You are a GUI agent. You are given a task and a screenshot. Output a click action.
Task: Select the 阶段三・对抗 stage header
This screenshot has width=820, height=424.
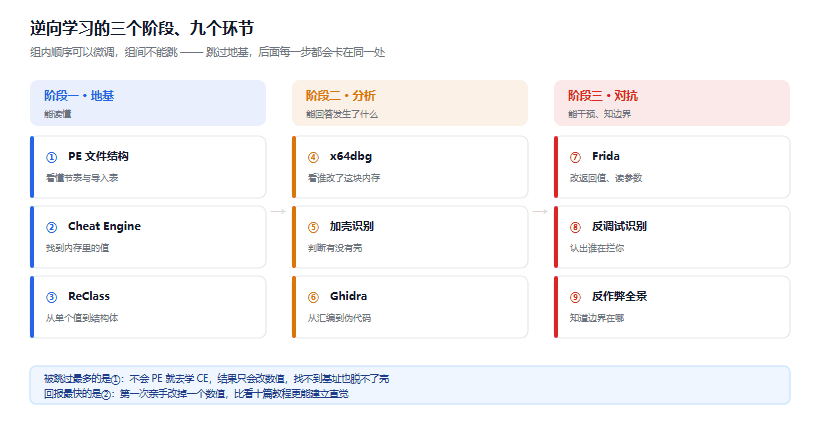coord(672,103)
